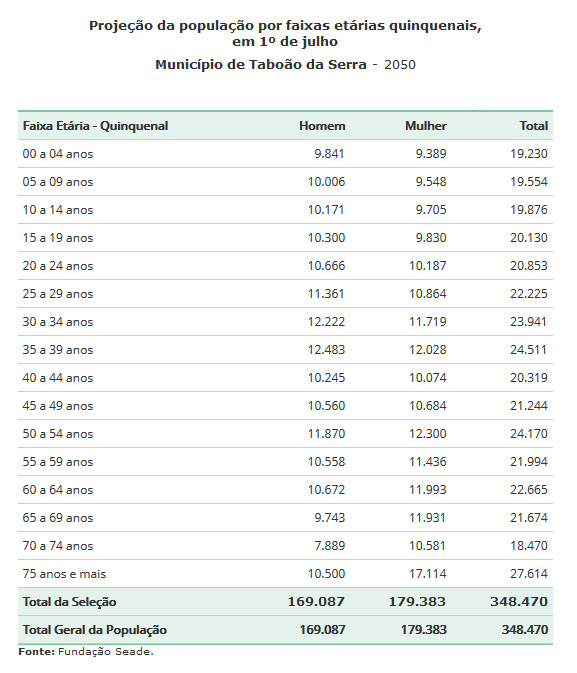Viewport: 577px width, 673px height.
Task: Click Homem value 12.483 for 35 a 39 anos
Action: [326, 350]
